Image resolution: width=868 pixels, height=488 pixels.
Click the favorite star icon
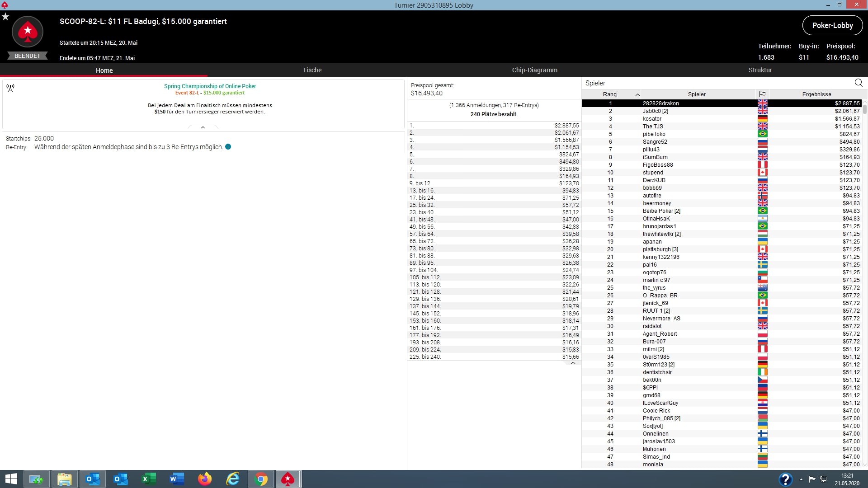tap(5, 17)
